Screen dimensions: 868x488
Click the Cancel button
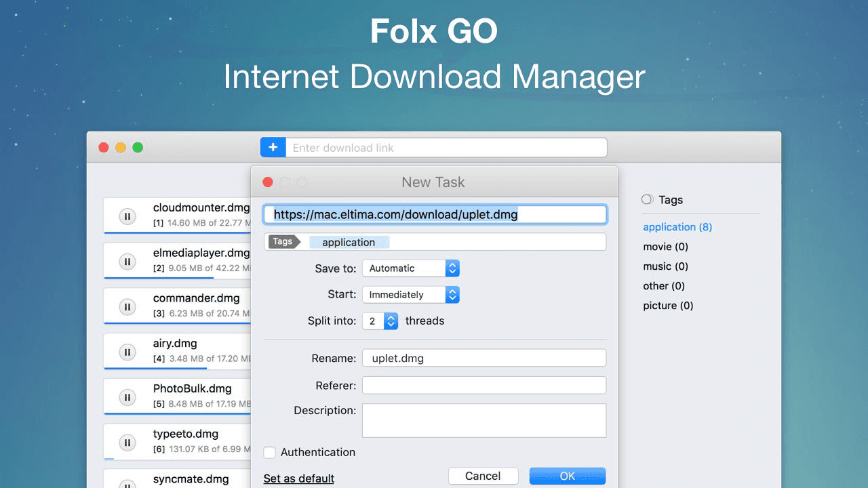[x=483, y=476]
